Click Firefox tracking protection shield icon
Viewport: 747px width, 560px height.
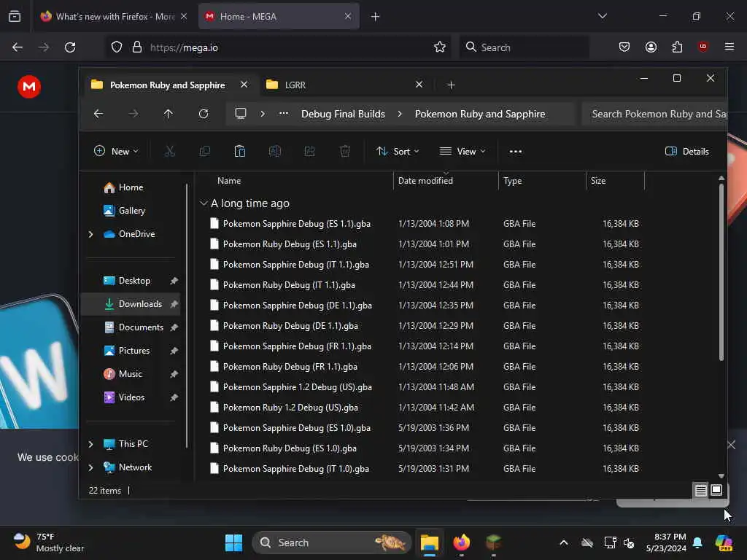point(117,47)
